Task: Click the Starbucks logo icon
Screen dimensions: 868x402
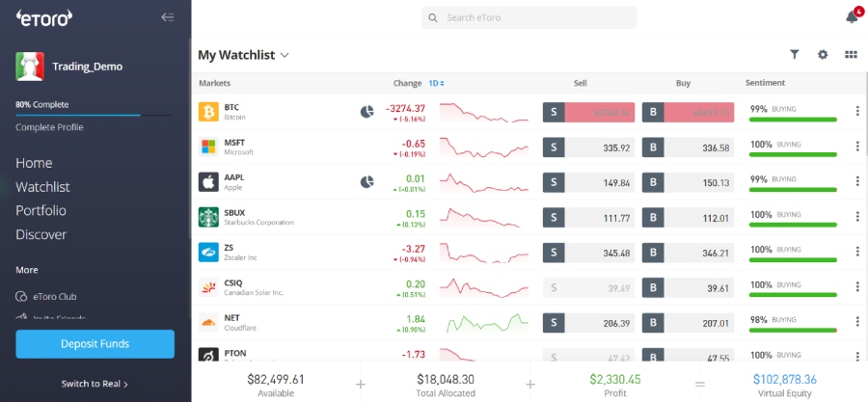Action: [208, 217]
